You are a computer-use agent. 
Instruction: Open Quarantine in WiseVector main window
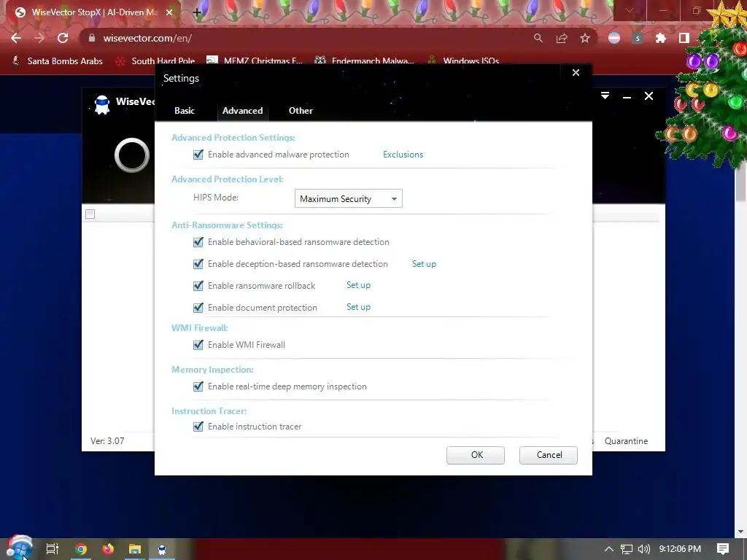[626, 441]
